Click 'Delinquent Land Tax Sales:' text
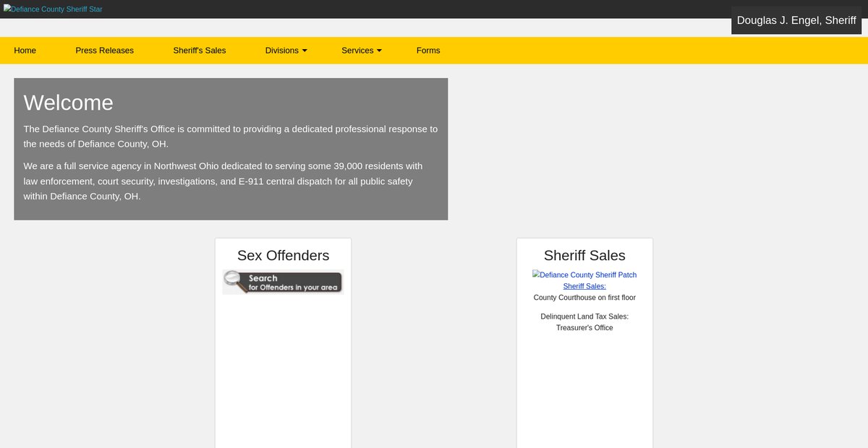 click(584, 316)
